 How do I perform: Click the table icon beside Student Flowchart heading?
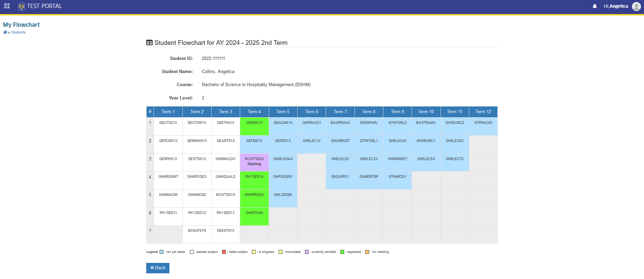[150, 43]
